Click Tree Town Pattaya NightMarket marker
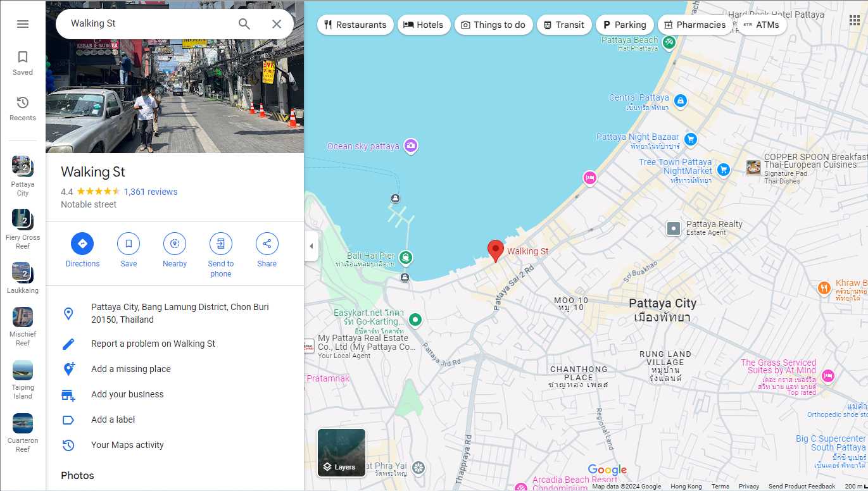 click(x=724, y=169)
